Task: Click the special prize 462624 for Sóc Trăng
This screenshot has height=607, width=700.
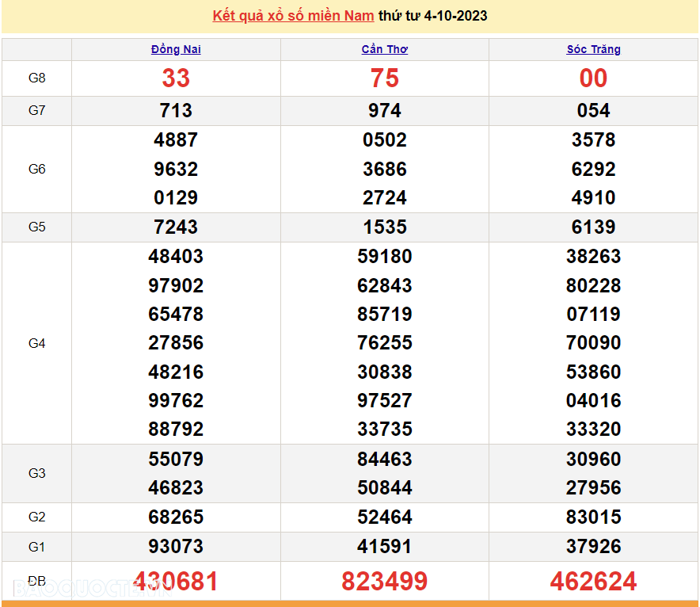Action: click(x=592, y=580)
